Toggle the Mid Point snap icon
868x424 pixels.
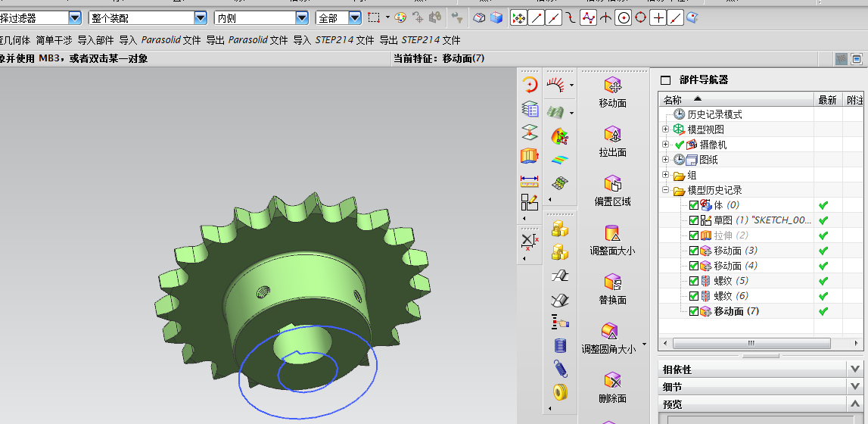point(554,17)
